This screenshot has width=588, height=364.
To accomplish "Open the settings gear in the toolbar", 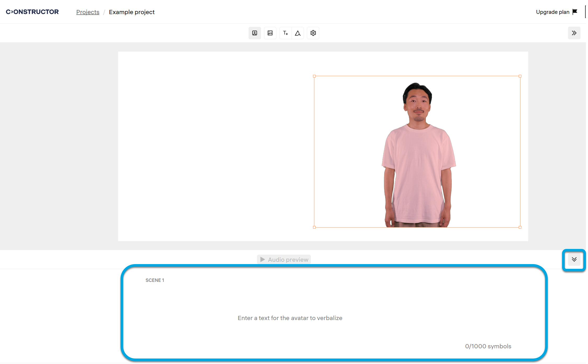I will [313, 33].
